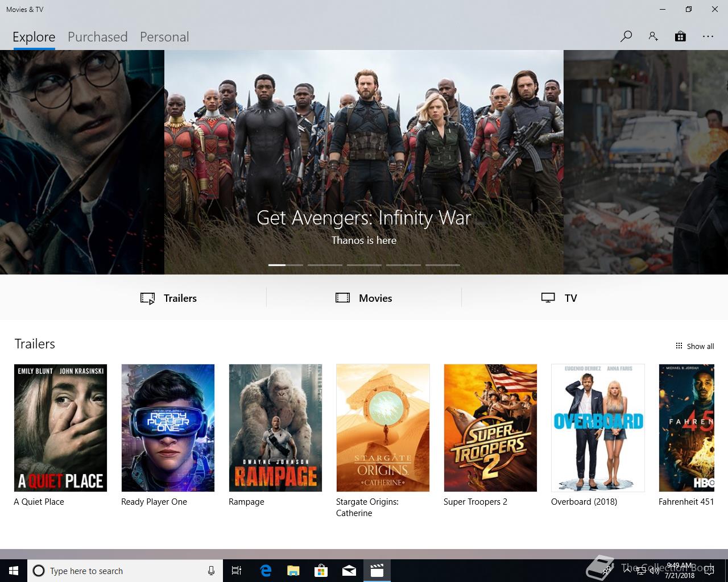Open Microsoft Store from taskbar
Viewport: 728px width, 582px height.
click(321, 571)
